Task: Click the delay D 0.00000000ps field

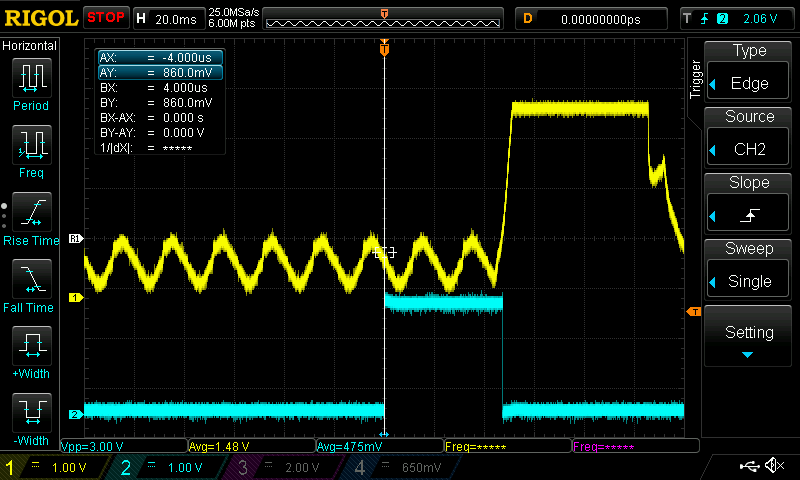Action: [592, 19]
